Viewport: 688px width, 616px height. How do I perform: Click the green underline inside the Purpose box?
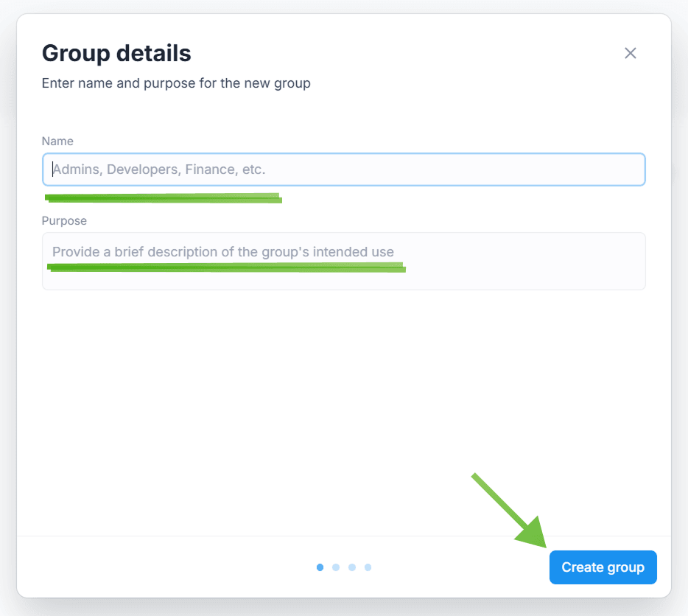click(227, 267)
